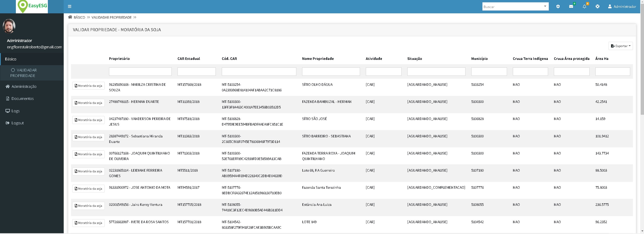The image size is (644, 234).
Task: Click the life ring help icon
Action: pos(597,7)
